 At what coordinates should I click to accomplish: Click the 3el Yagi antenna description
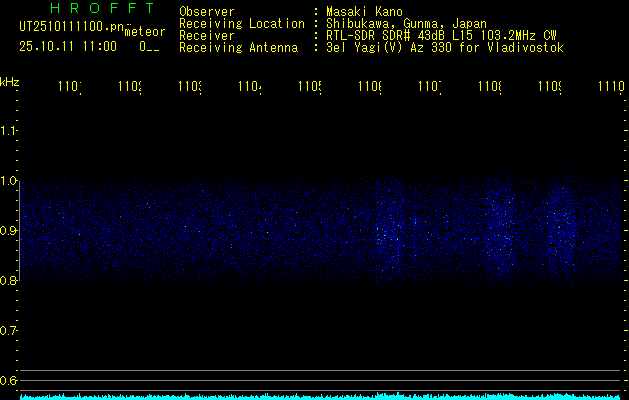444,47
